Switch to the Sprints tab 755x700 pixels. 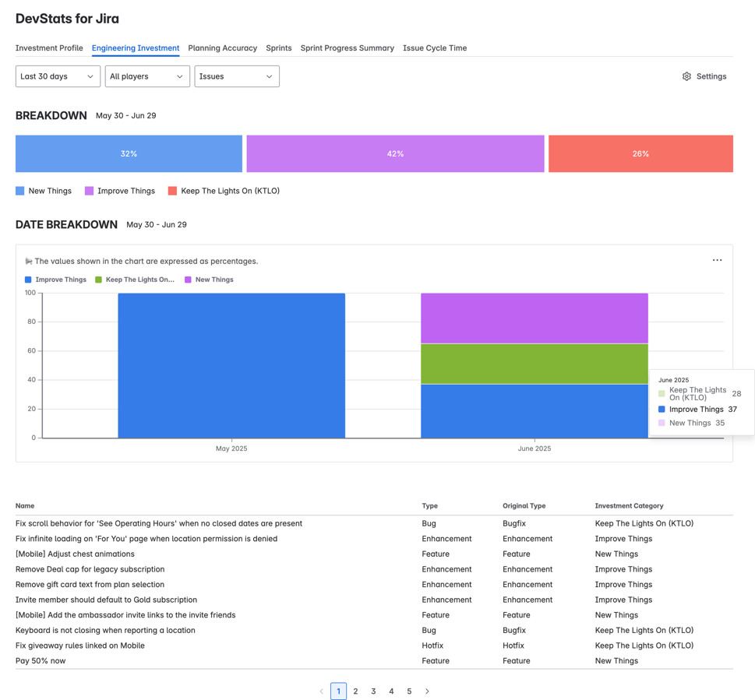(279, 48)
